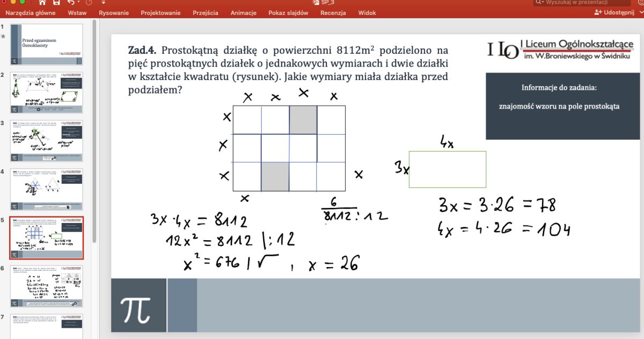Image resolution: width=644 pixels, height=339 pixels.
Task: Select the green-outlined rectangle on slide
Action: 447,169
